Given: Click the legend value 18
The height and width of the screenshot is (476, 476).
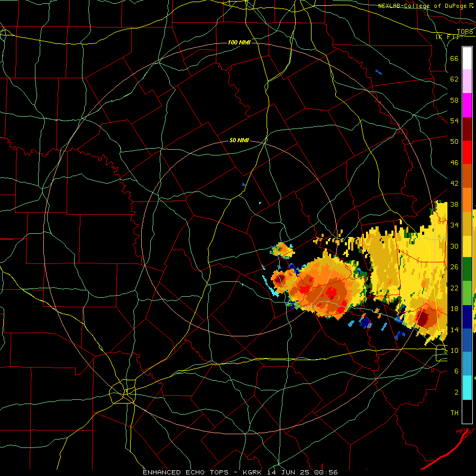Looking at the screenshot, I should coord(454,309).
